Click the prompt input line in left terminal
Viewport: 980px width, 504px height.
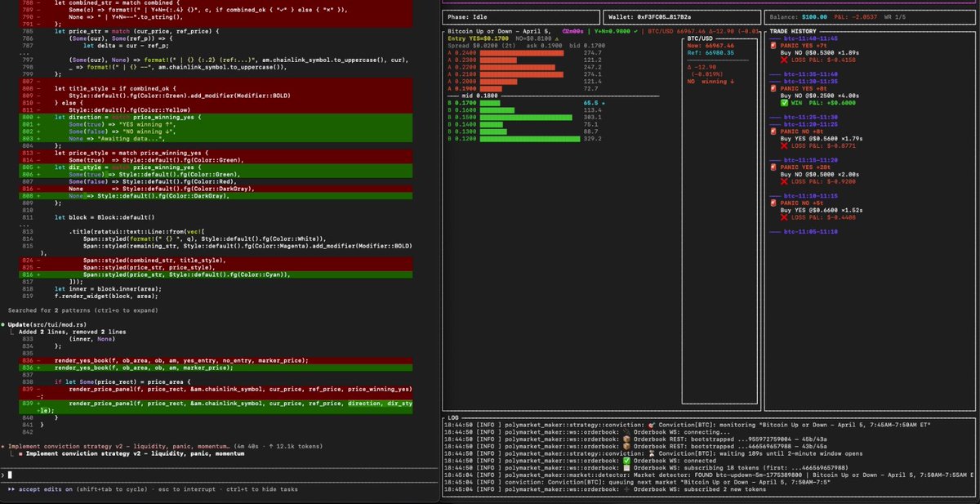point(220,475)
